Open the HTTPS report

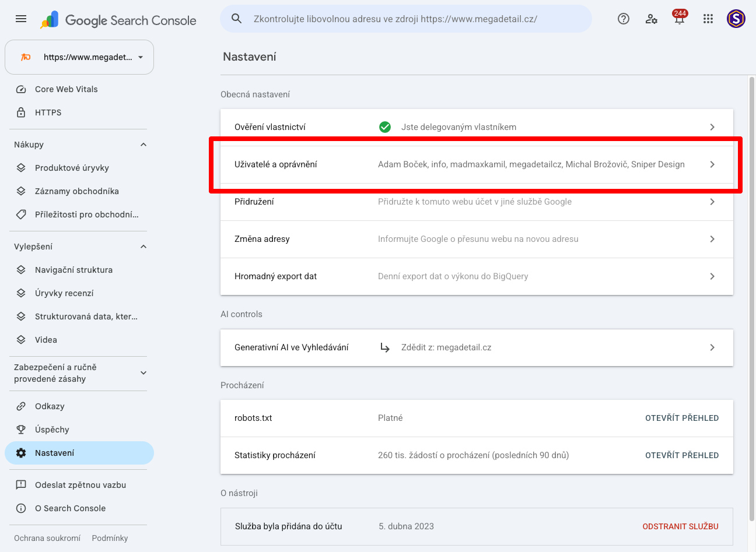[79, 112]
